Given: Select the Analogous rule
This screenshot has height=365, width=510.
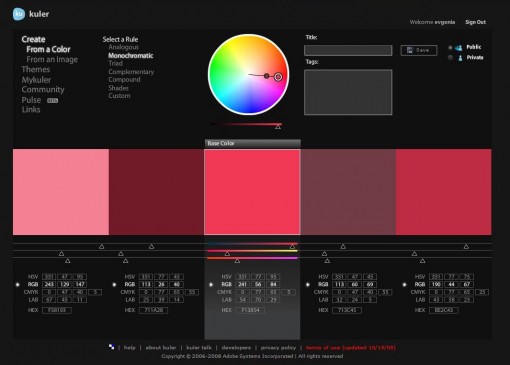Looking at the screenshot, I should (123, 47).
